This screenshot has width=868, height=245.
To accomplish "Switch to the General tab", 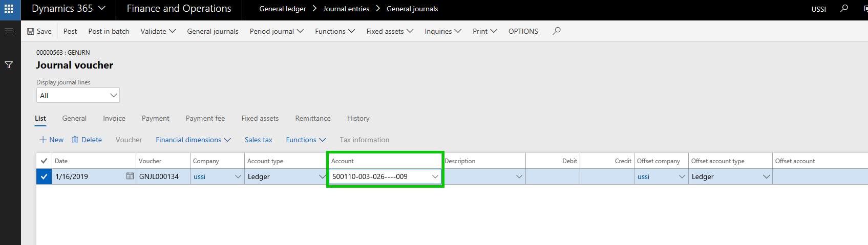I will (x=74, y=118).
